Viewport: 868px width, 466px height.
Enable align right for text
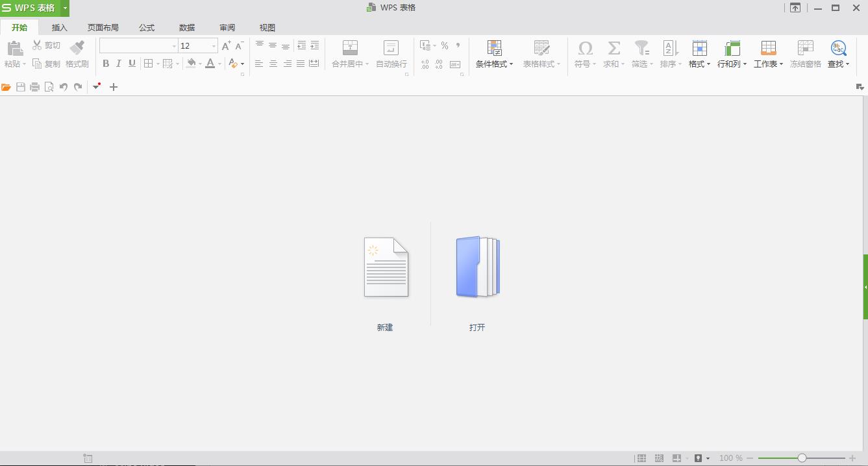(x=287, y=64)
